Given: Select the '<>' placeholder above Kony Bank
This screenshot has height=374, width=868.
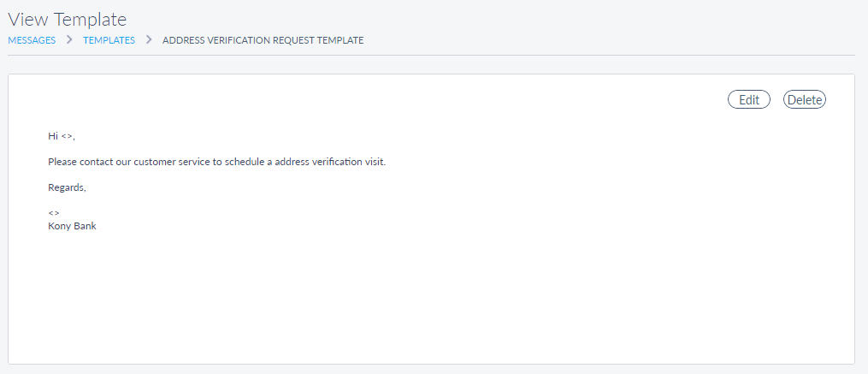Looking at the screenshot, I should (x=53, y=213).
